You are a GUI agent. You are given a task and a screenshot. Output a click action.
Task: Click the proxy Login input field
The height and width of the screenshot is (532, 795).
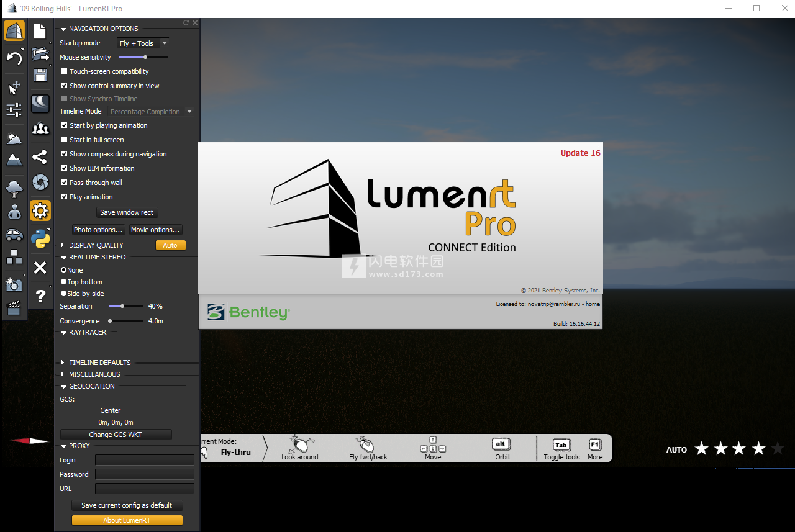click(144, 460)
